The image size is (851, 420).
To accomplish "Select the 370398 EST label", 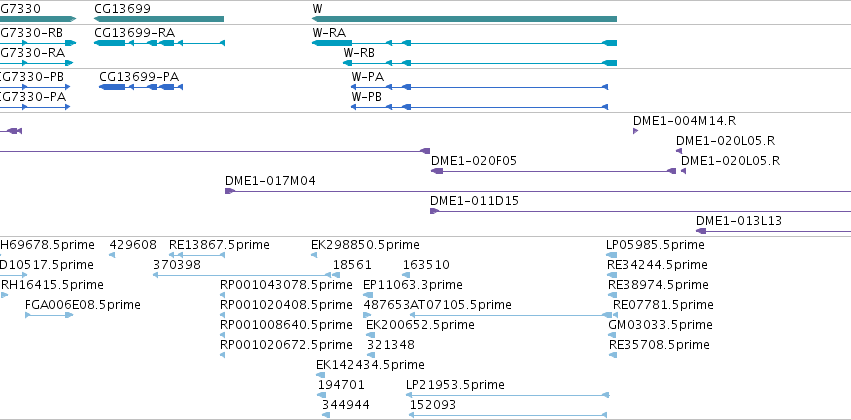I will [177, 265].
